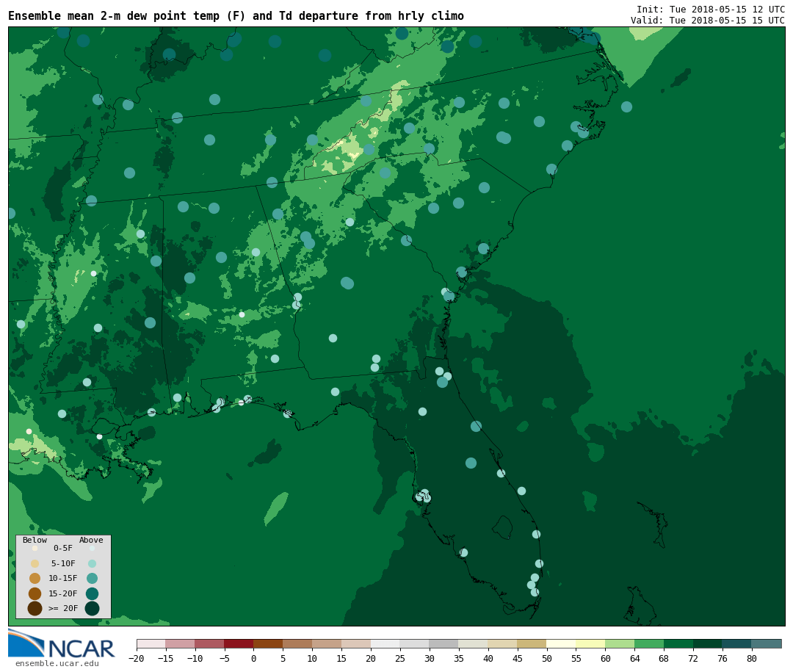Select the Above 5-10F light teal legend circle
Viewport: 793px width, 672px height.
(x=92, y=563)
